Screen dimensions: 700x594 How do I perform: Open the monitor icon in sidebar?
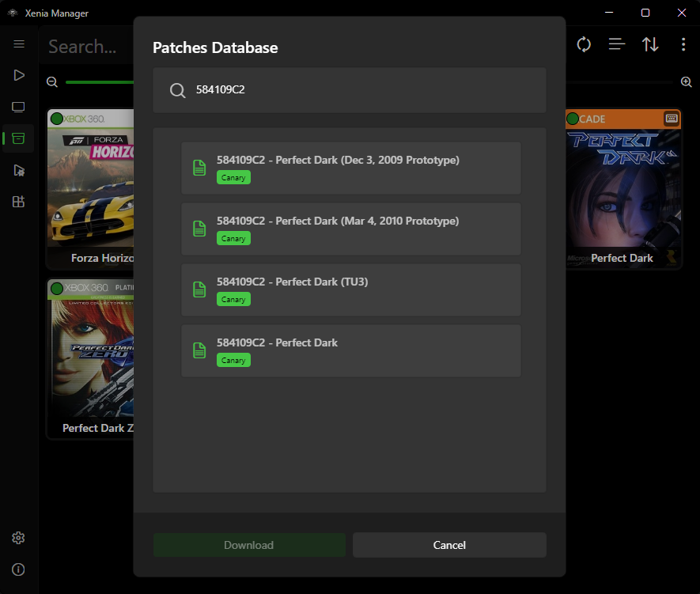click(x=18, y=107)
